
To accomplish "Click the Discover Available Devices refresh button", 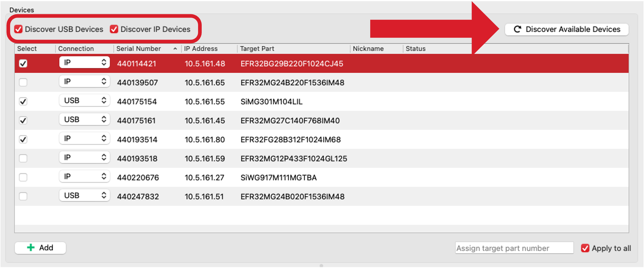I will tap(566, 30).
